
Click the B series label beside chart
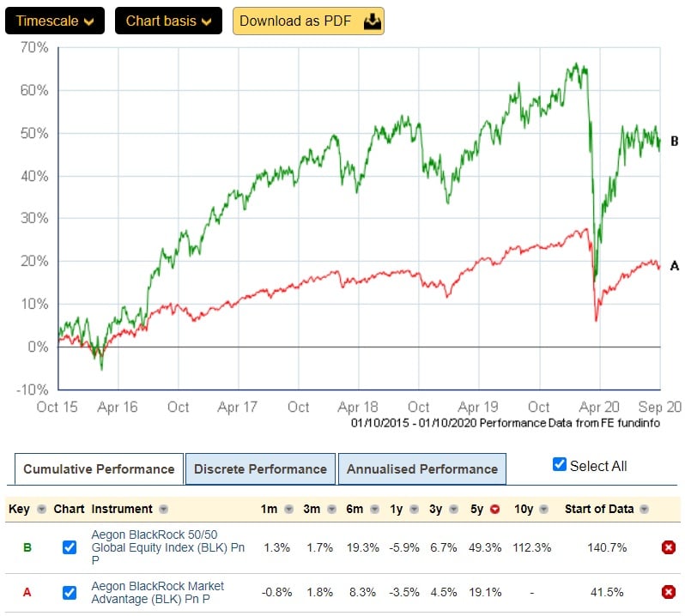[x=675, y=141]
